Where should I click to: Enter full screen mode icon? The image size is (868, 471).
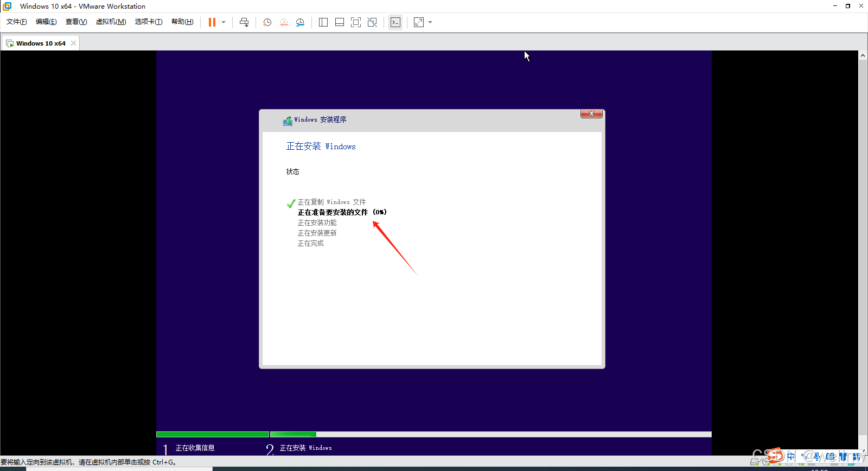[356, 22]
